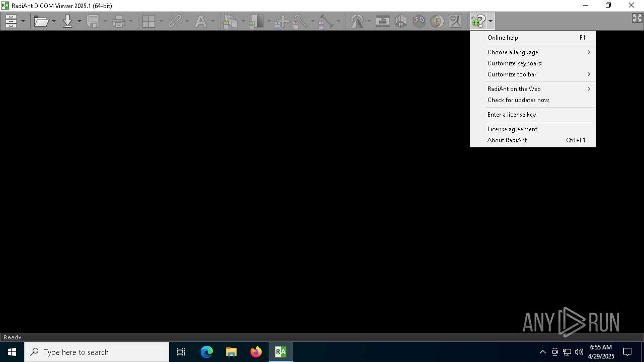The width and height of the screenshot is (644, 362).
Task: Click the DSA digital subtraction angiography icon
Action: coord(455,21)
